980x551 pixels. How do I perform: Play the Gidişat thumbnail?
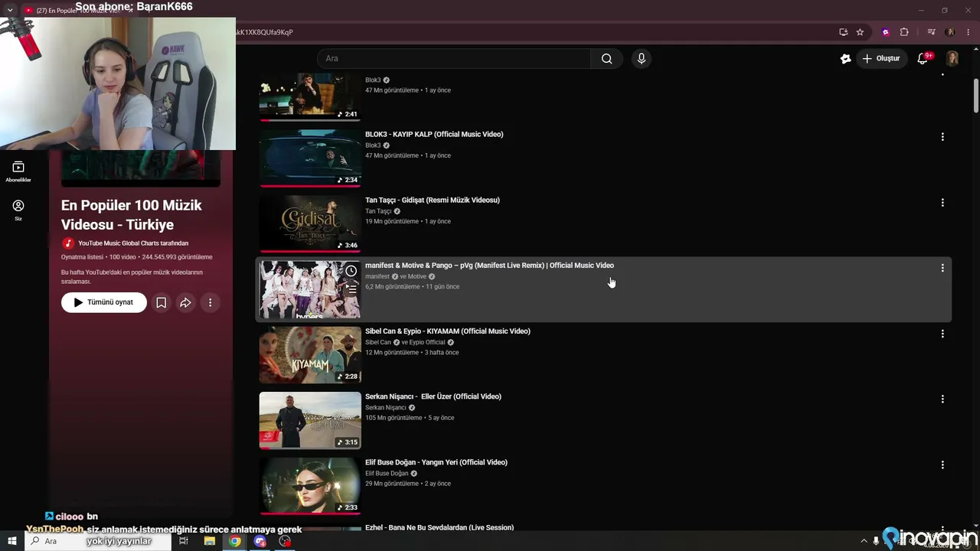pos(310,223)
